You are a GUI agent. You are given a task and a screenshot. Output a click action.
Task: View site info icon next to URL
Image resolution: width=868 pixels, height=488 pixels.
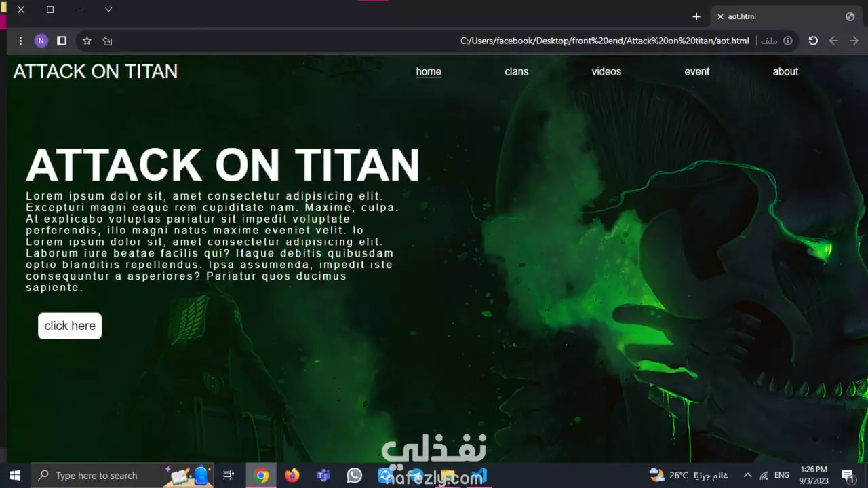coord(788,41)
